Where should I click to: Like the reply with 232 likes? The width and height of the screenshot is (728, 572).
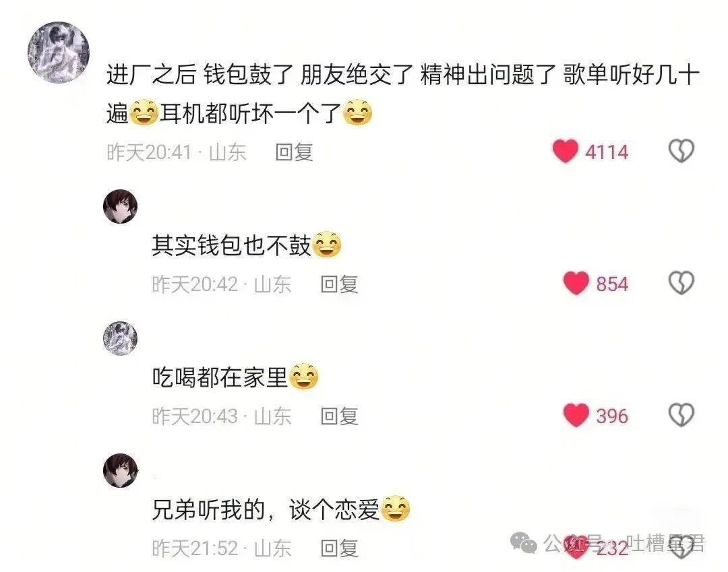coord(576,548)
